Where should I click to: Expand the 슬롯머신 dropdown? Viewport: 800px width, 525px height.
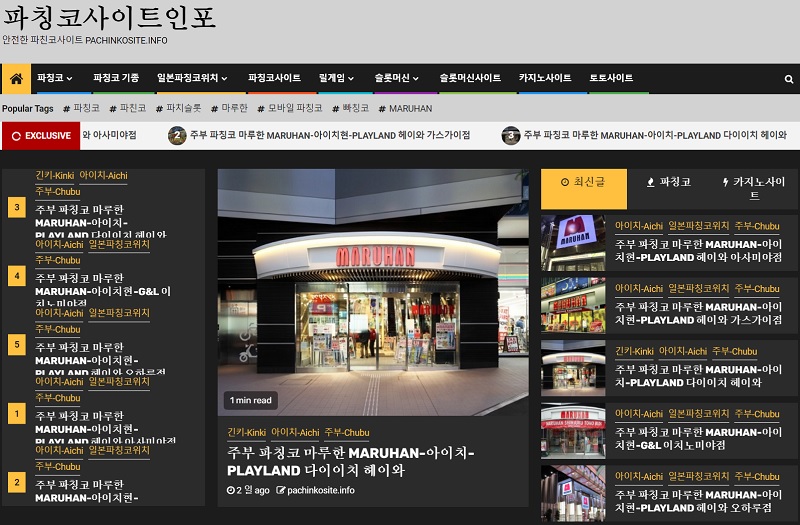click(396, 78)
